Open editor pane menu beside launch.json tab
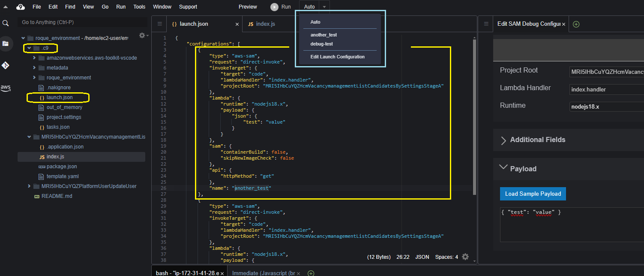Image resolution: width=644 pixels, height=276 pixels. tap(159, 24)
